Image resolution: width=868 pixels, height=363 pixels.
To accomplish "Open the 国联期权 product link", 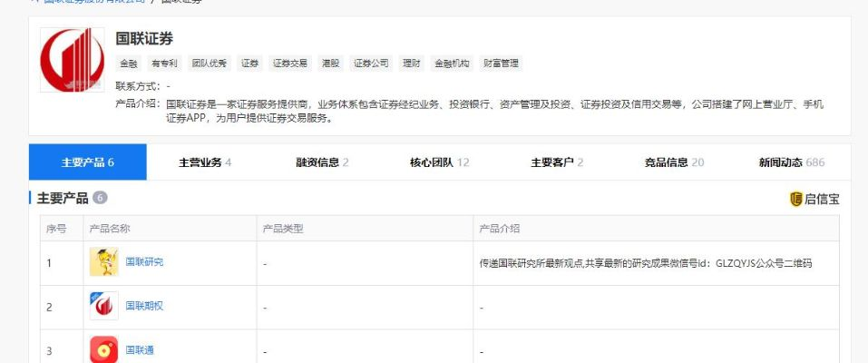I will (144, 306).
